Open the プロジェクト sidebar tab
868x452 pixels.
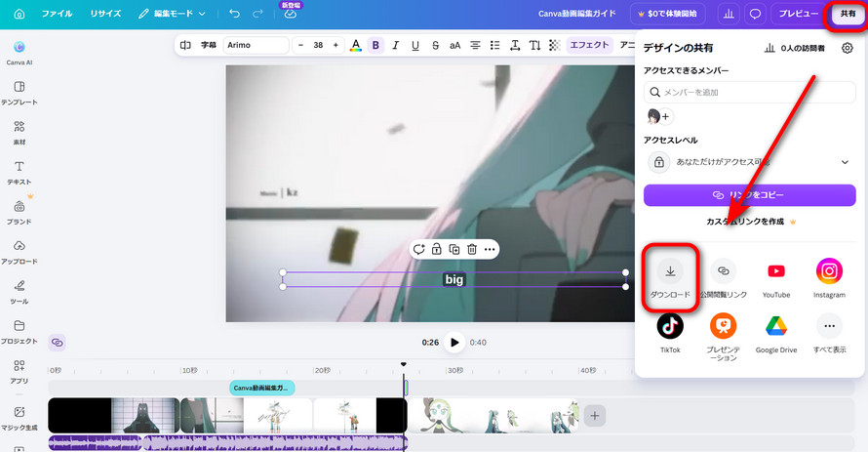(x=20, y=332)
